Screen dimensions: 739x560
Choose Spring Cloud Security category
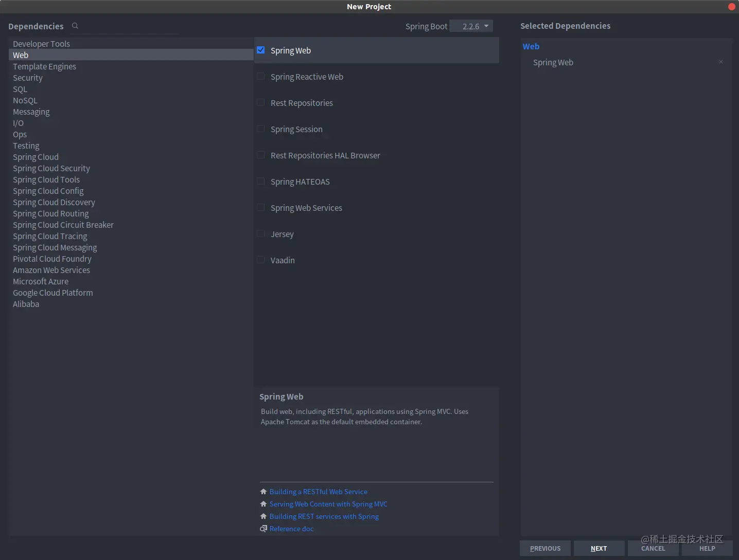pyautogui.click(x=131, y=168)
